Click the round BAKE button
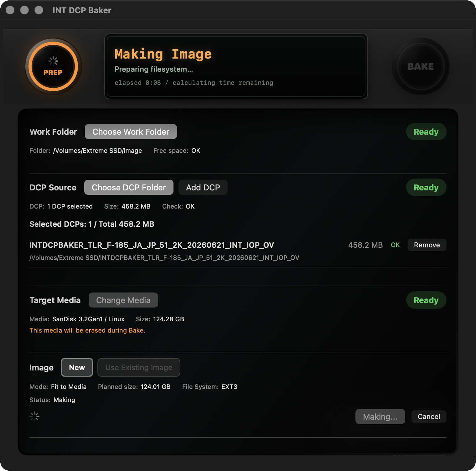 pyautogui.click(x=421, y=66)
